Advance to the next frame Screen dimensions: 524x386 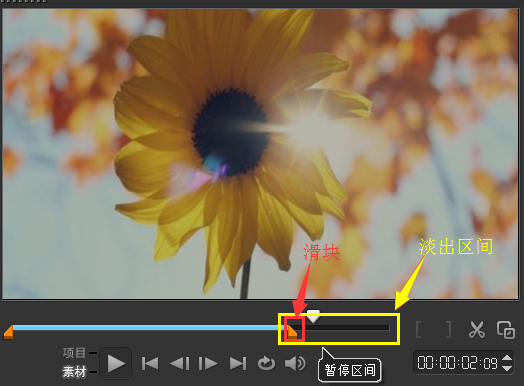click(208, 364)
